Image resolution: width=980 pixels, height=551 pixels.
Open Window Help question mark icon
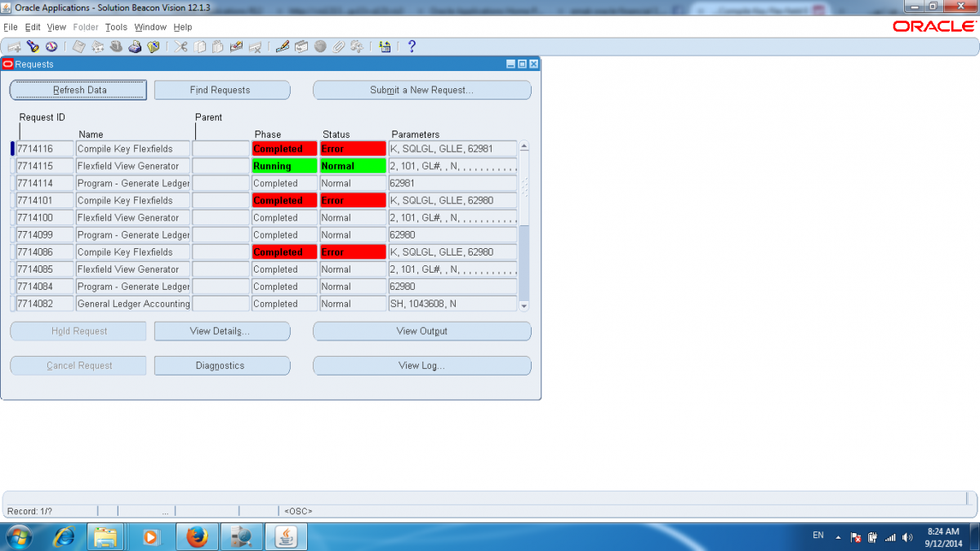412,47
